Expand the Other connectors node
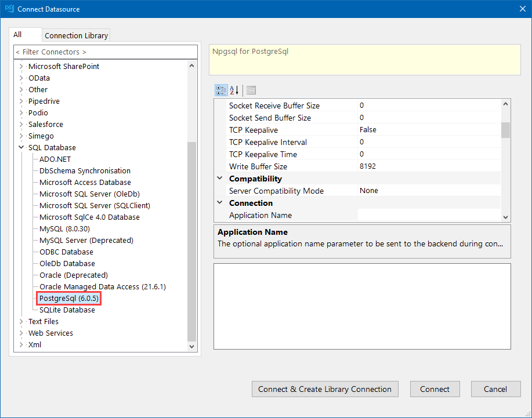Viewport: 532px width, 418px height. coord(21,89)
